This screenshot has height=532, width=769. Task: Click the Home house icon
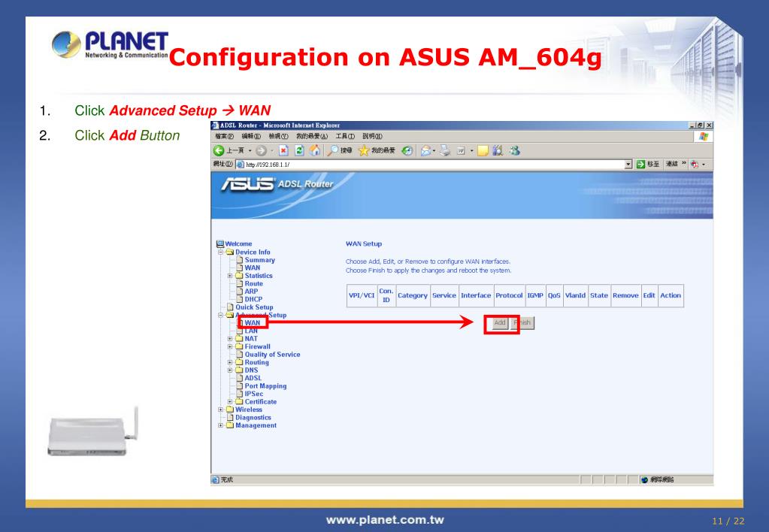[315, 150]
